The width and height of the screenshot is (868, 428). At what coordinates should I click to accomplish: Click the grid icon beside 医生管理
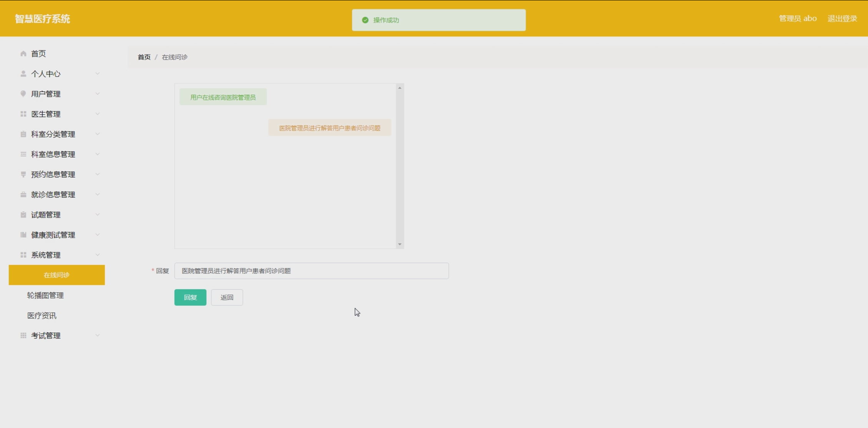point(23,114)
